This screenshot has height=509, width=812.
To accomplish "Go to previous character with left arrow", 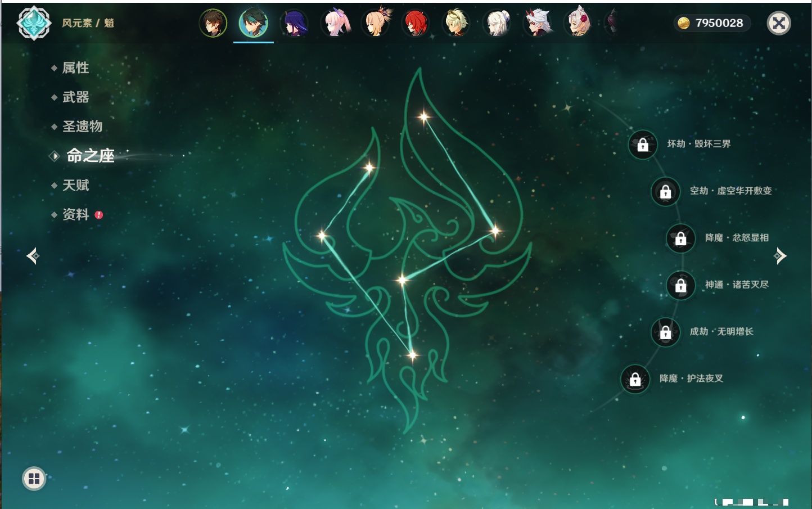I will tap(33, 256).
